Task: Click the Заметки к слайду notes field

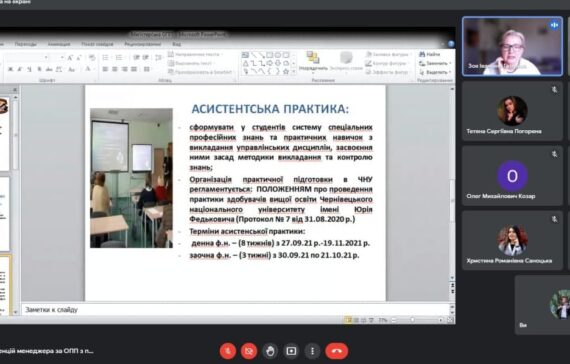Action: [x=236, y=310]
